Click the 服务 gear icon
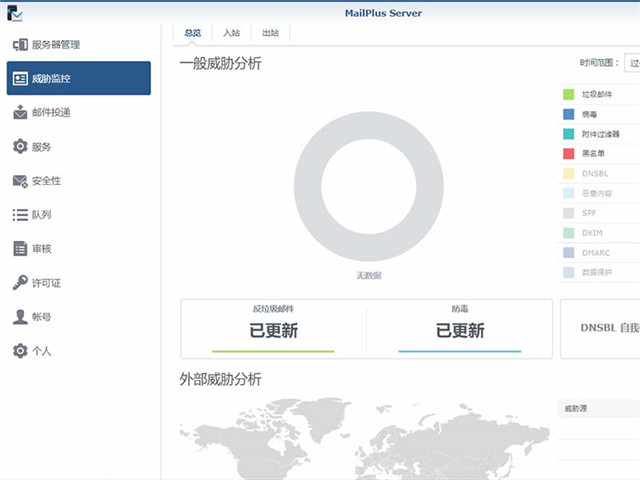Viewport: 640px width, 480px height. point(20,147)
